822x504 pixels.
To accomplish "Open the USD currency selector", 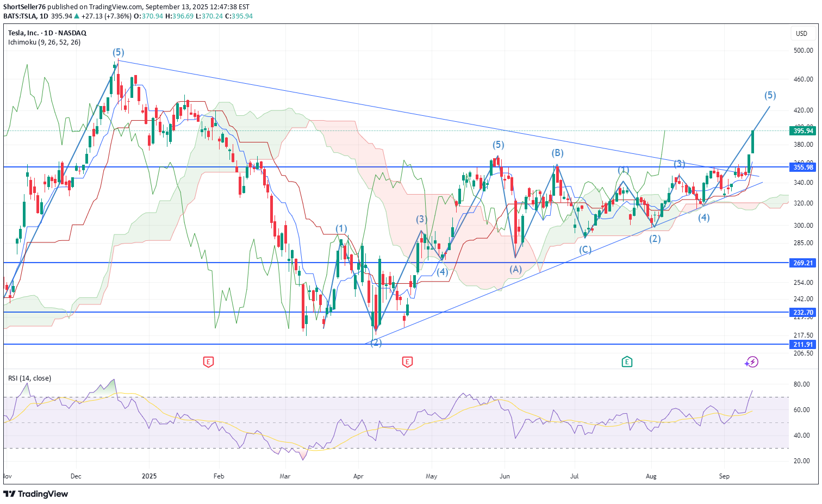I will click(801, 34).
